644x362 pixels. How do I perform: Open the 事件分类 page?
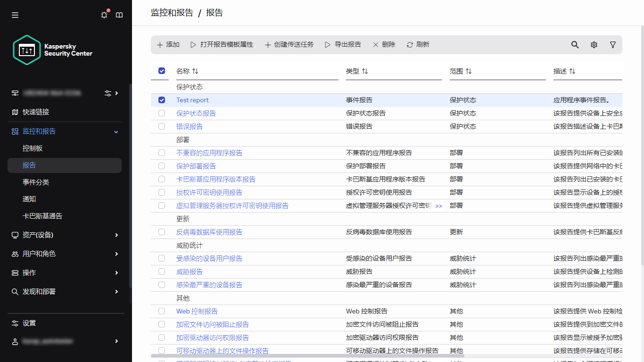[35, 182]
